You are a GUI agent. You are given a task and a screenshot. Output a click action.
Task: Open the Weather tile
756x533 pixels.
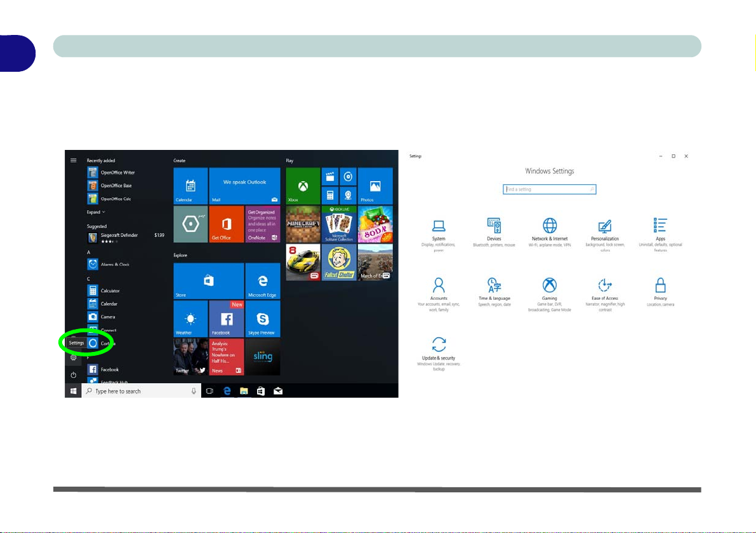click(x=190, y=318)
